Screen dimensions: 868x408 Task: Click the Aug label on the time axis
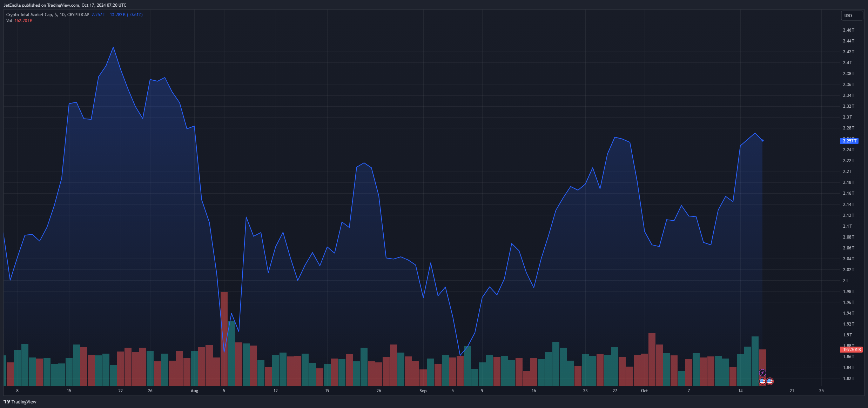coord(194,391)
